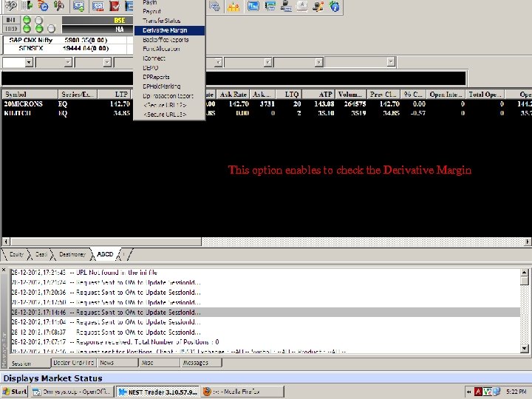Click watchlist horizontal scrollbar left arrow
The image size is (532, 399).
click(x=6, y=242)
